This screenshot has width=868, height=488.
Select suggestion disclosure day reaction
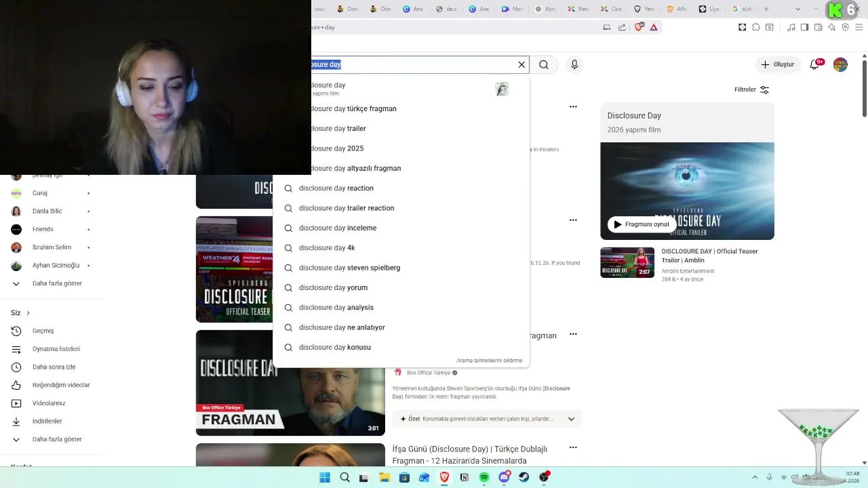pos(400,188)
